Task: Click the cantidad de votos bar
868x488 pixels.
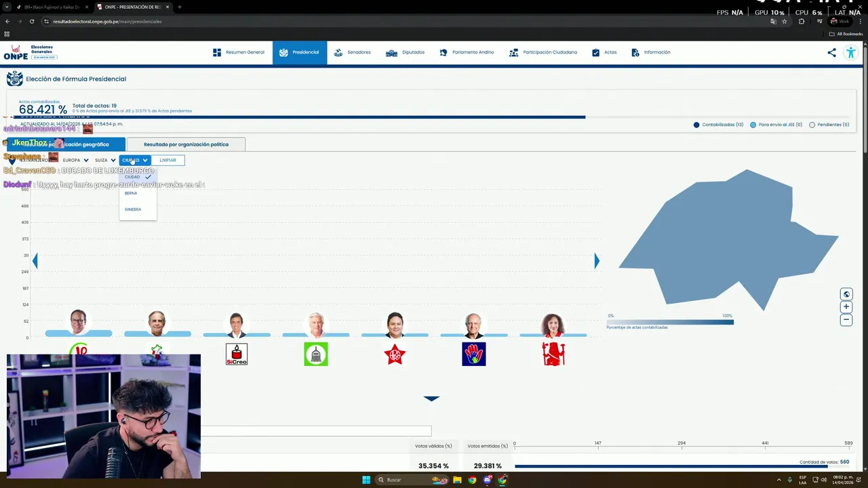Action: tap(682, 466)
